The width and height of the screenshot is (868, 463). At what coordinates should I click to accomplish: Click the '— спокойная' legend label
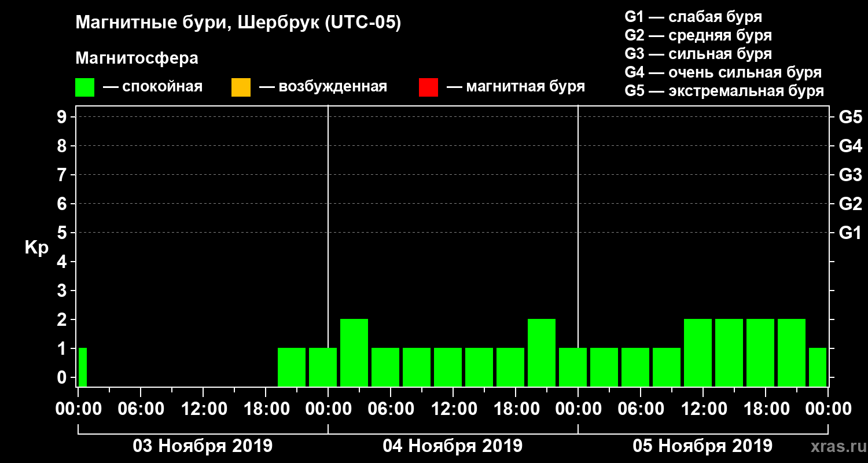point(153,87)
